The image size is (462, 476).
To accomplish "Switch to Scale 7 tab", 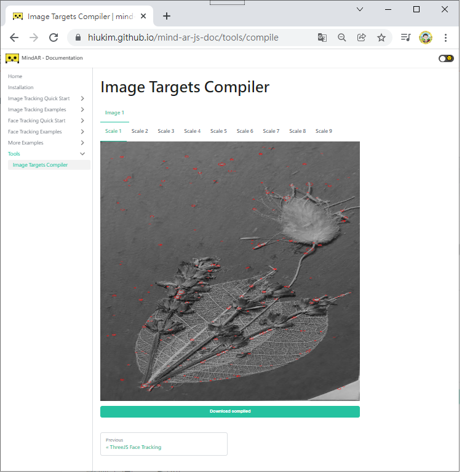I will 271,131.
